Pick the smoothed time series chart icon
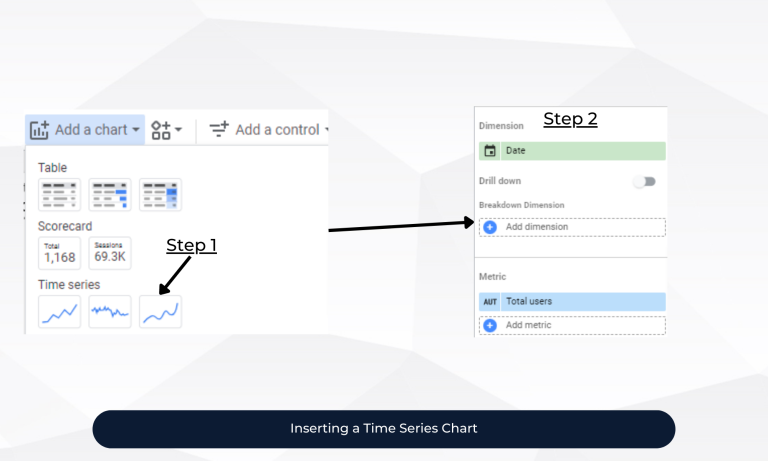The height and width of the screenshot is (461, 768). (x=160, y=312)
